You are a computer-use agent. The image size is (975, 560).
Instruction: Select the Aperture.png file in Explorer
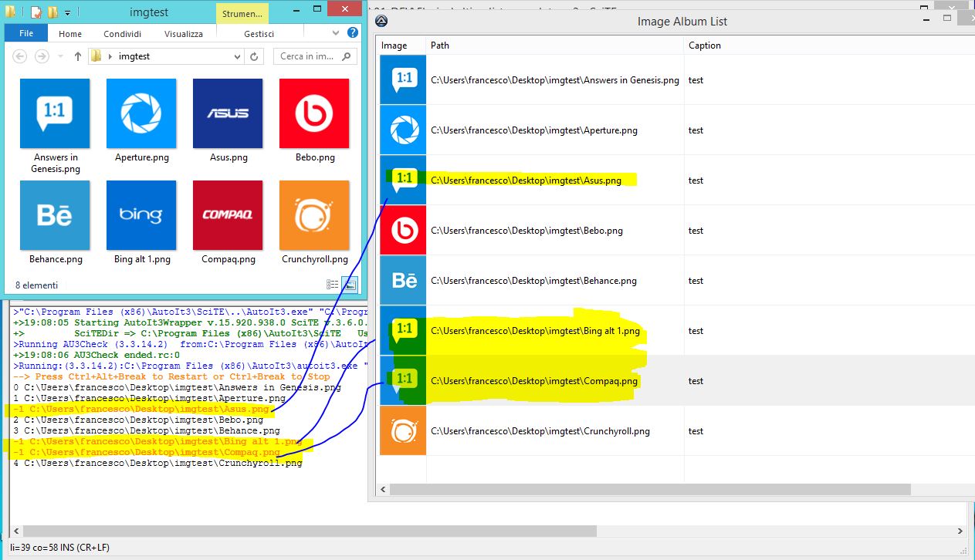(141, 120)
